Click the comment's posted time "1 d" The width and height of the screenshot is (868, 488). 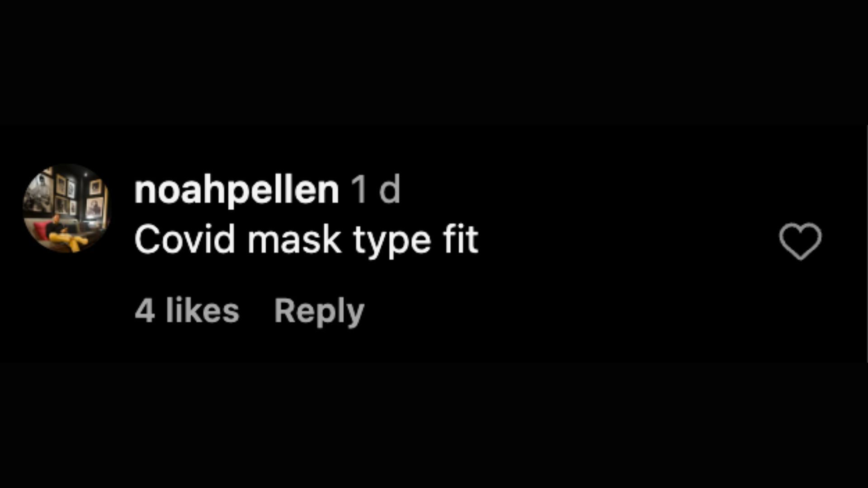[376, 190]
